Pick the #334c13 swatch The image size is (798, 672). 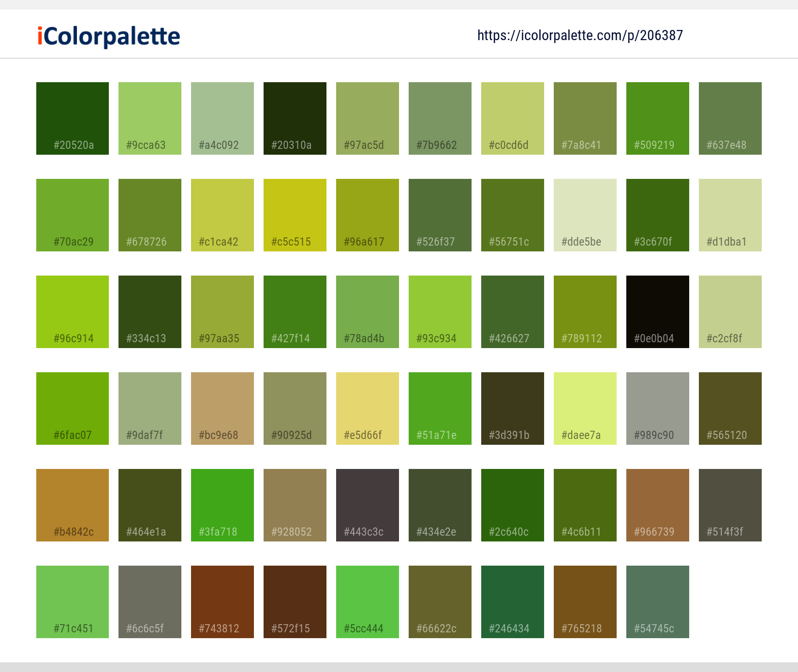(150, 312)
